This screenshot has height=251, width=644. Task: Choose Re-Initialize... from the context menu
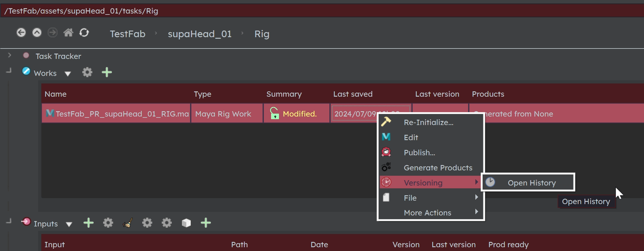point(431,122)
